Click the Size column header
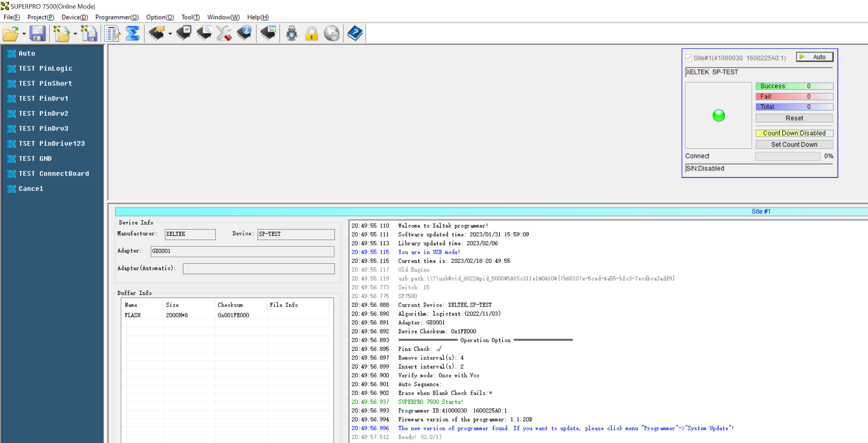 pyautogui.click(x=189, y=305)
